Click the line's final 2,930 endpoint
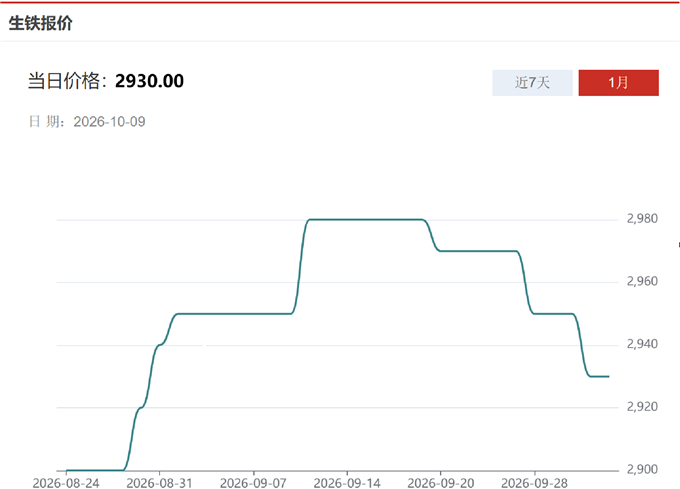Screen dimensions: 680x489 [608, 376]
